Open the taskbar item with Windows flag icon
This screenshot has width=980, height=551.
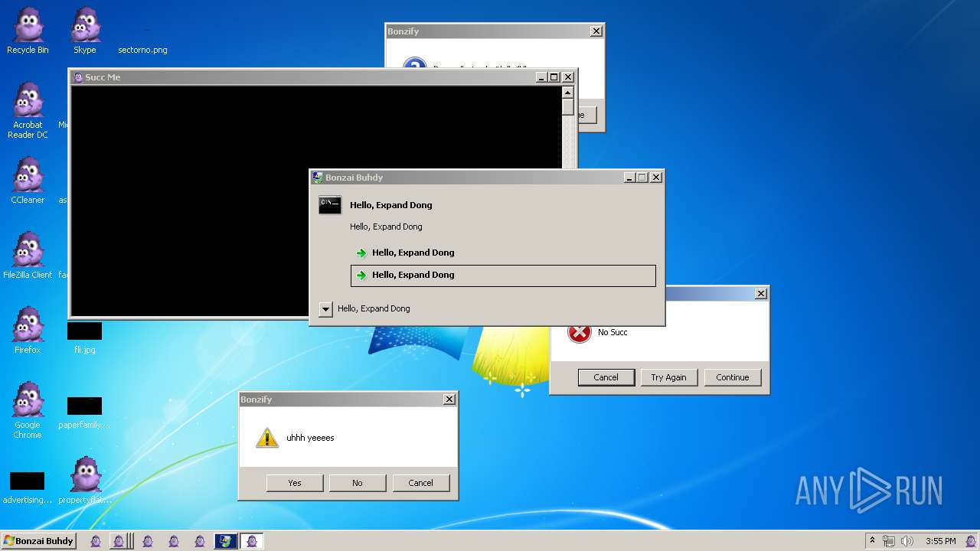point(225,541)
